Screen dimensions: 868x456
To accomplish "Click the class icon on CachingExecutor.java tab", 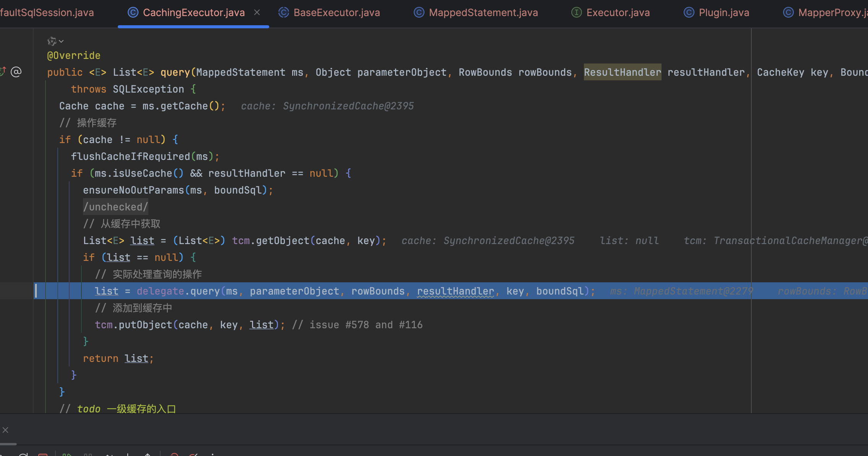I will pos(133,13).
